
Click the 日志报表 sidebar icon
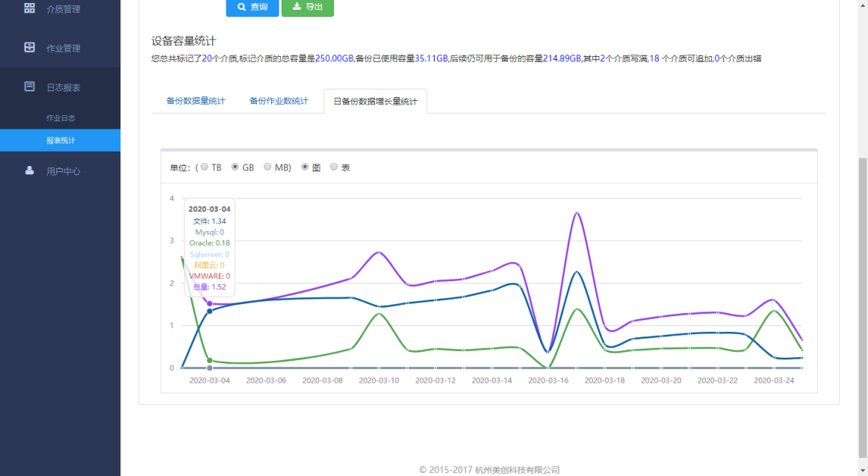point(30,86)
